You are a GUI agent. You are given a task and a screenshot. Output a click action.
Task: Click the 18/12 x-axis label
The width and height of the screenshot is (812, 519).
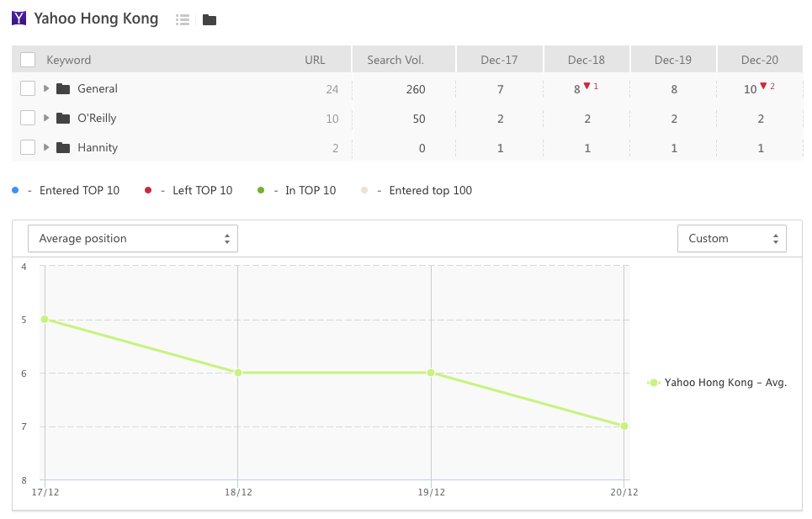pos(238,492)
